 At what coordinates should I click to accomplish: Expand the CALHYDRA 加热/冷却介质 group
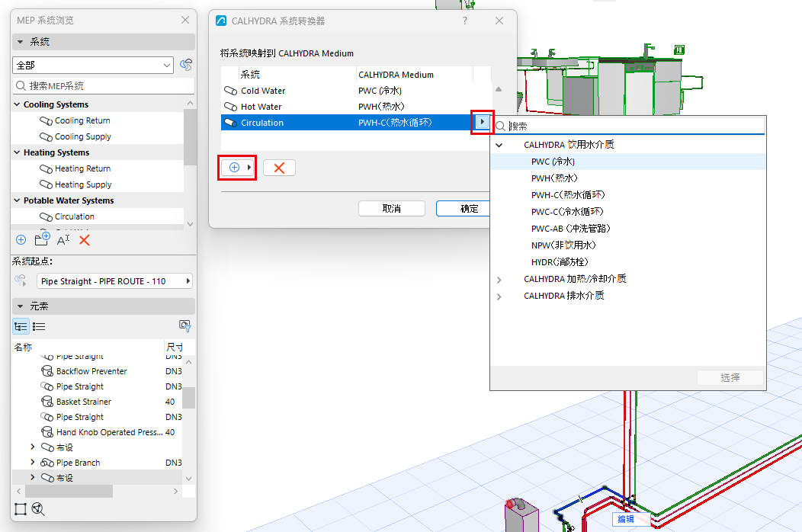499,280
